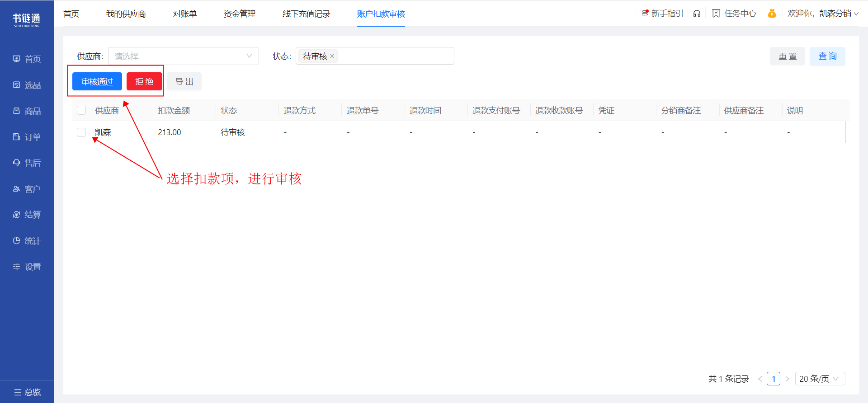This screenshot has width=868, height=403.
Task: Open 统计 in the sidebar
Action: [27, 241]
